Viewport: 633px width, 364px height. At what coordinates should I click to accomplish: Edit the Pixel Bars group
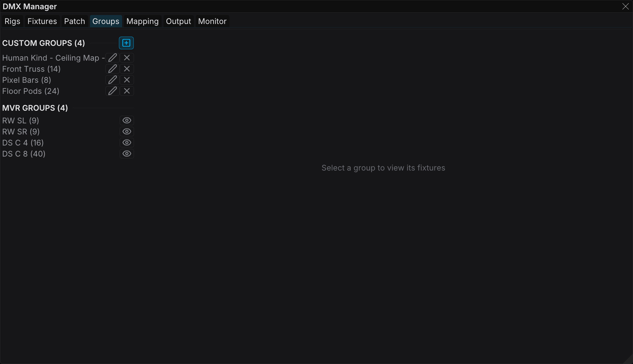[x=113, y=80]
